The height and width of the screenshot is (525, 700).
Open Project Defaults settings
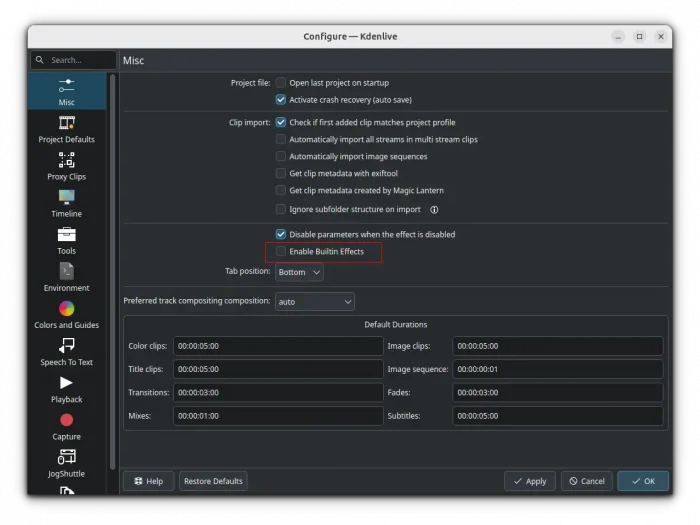[67, 130]
